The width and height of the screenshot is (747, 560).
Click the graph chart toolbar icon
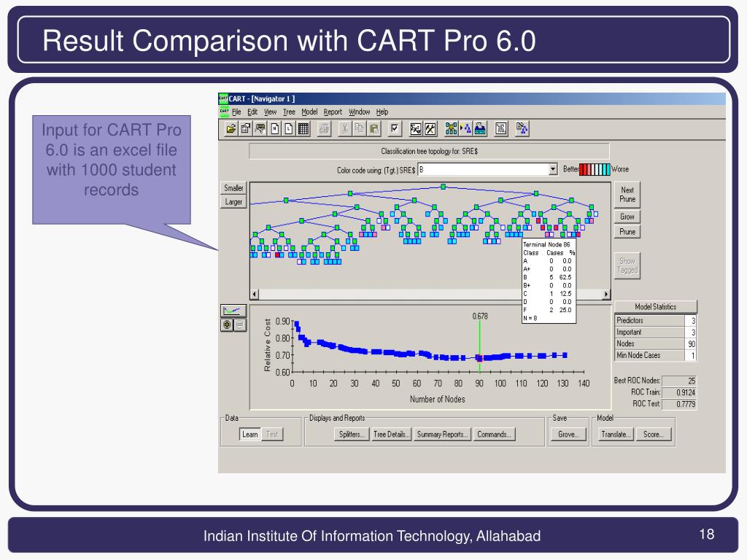point(416,128)
